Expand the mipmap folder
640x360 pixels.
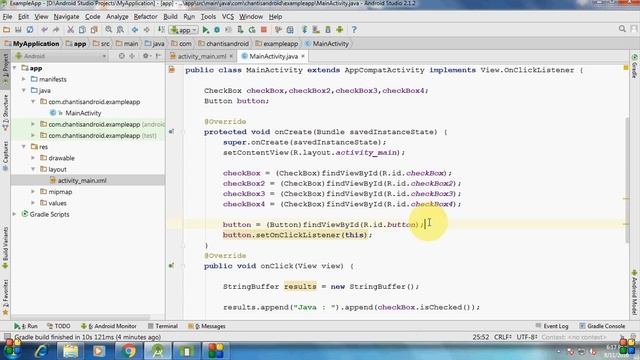[33, 191]
